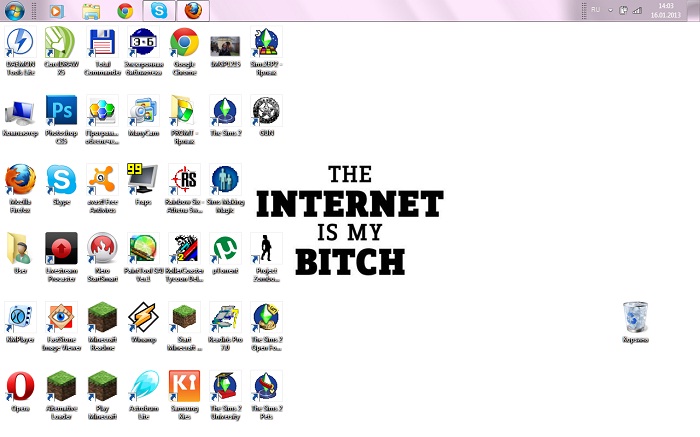Open Mozilla Firefox from the desktop

pyautogui.click(x=20, y=179)
